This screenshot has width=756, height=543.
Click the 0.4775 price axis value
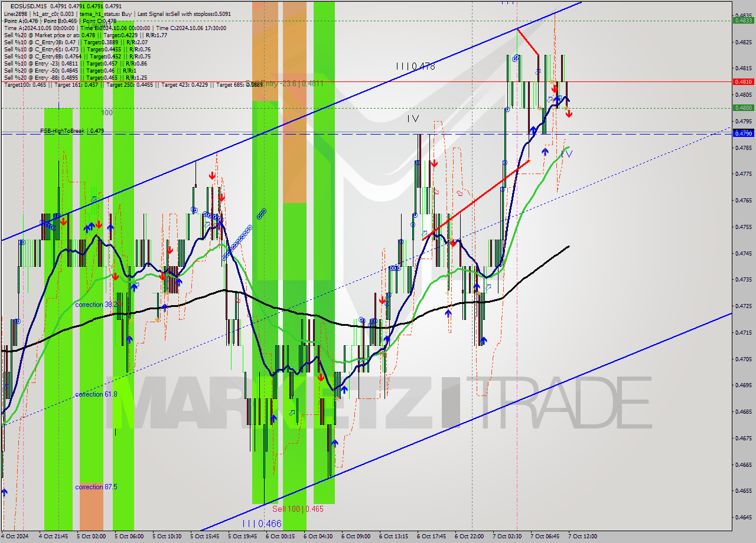(x=743, y=174)
